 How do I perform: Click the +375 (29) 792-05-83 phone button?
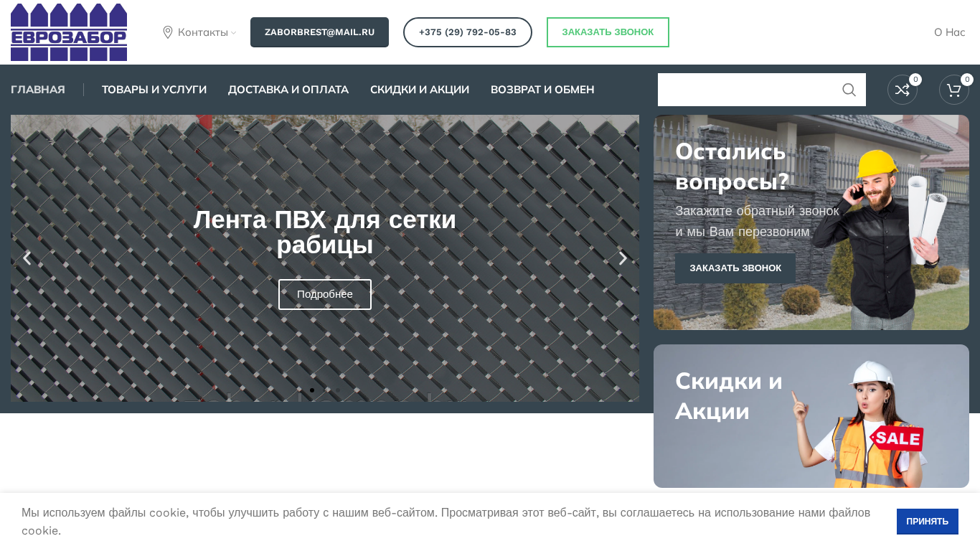pyautogui.click(x=468, y=32)
